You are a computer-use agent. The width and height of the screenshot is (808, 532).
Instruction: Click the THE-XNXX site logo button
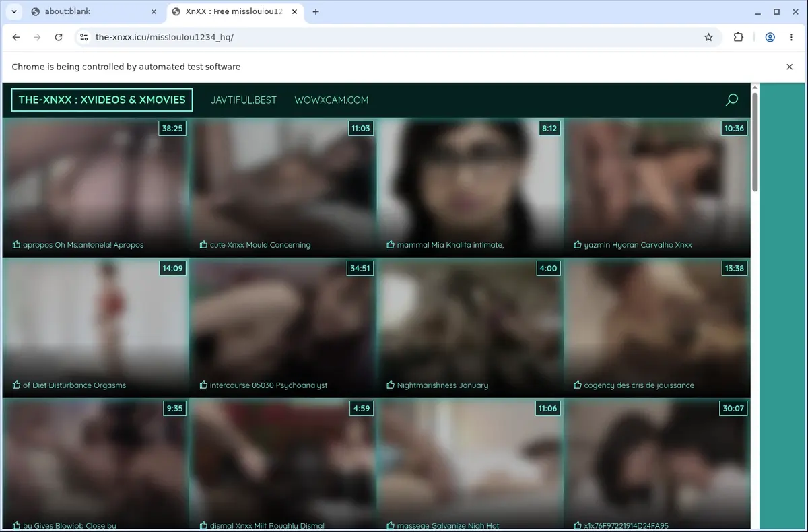pos(102,100)
